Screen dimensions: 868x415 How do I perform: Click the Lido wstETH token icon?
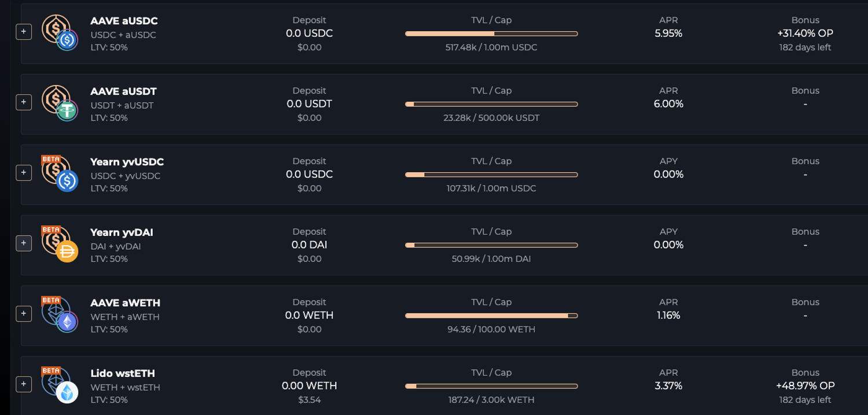(67, 391)
